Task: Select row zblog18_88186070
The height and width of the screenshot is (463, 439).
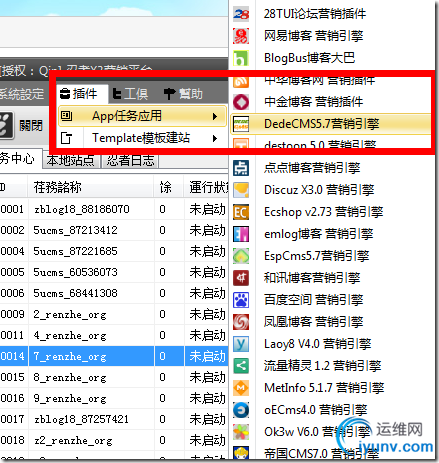Action: pos(114,209)
